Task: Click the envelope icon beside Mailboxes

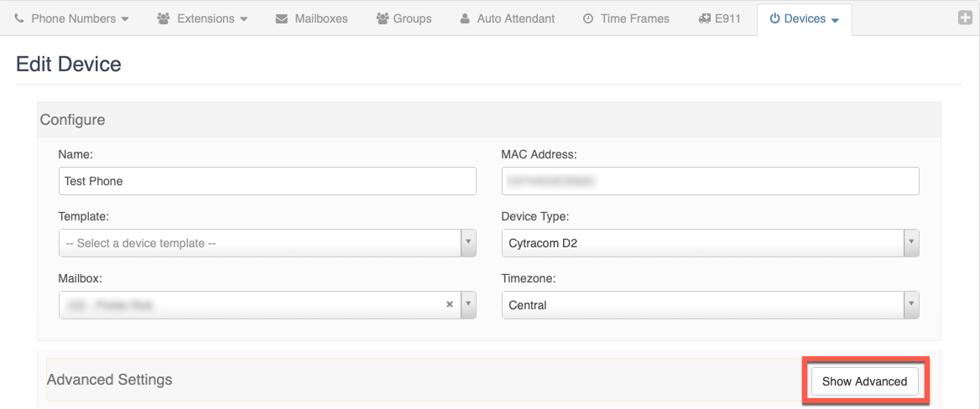Action: point(282,18)
